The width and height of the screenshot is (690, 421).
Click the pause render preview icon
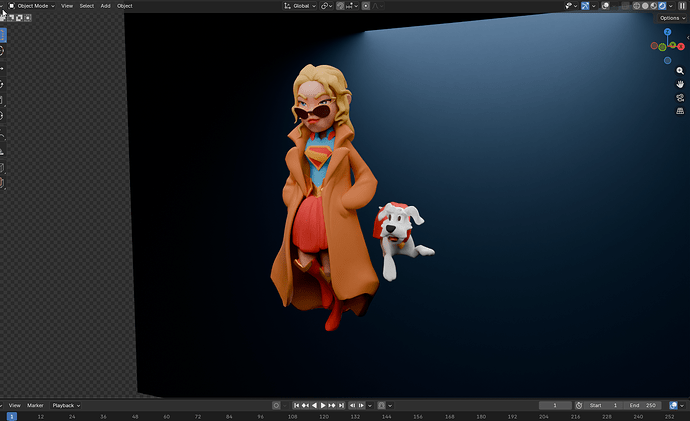(683, 6)
